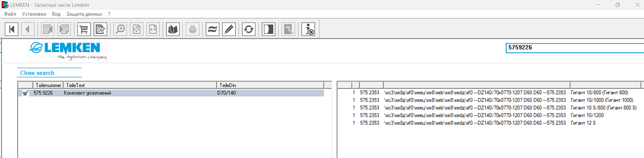Select the Гигант 10 S/800 row
This screenshot has height=158, width=644.
coord(491,108)
